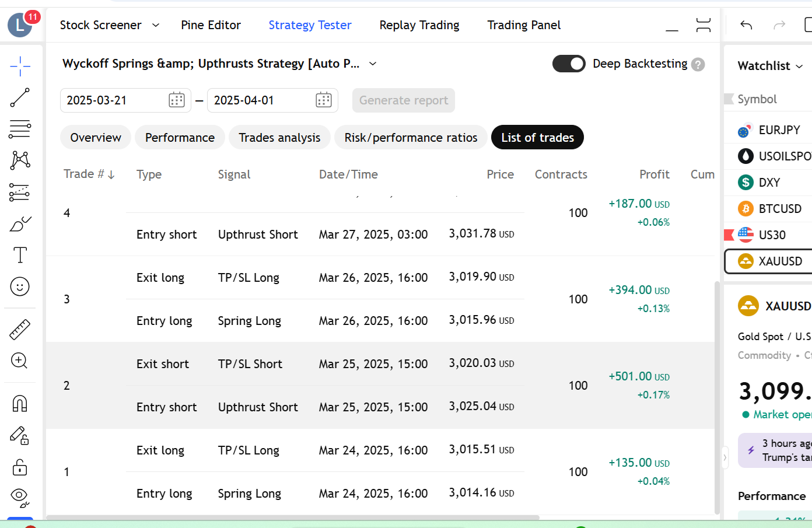Click the Generate report button
This screenshot has width=812, height=528.
pos(404,100)
